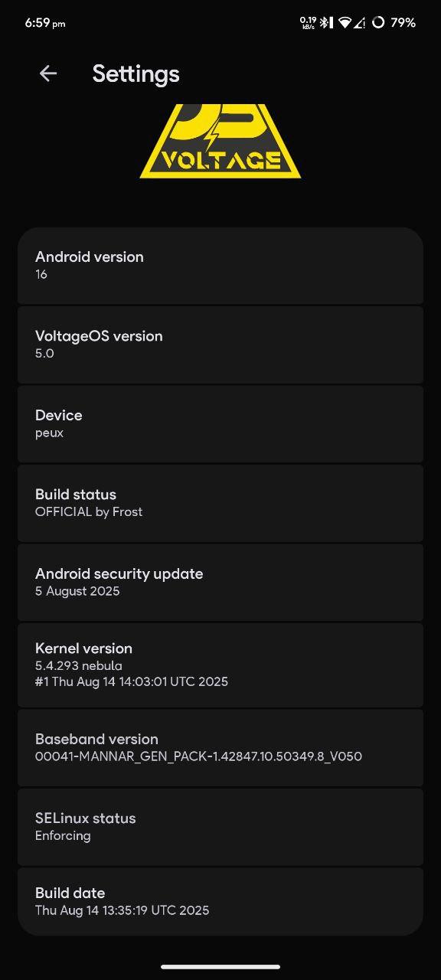Tap the Kernel version row
Screen dimensions: 441x980
pos(220,665)
